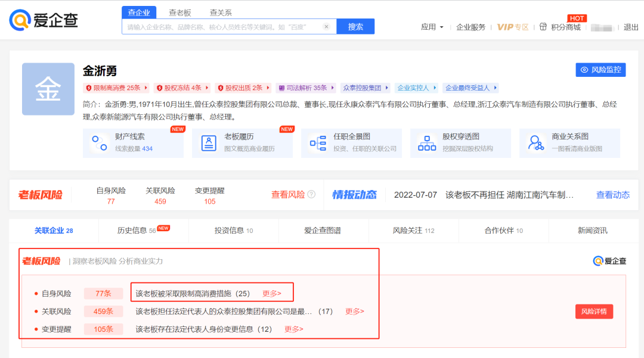Open 商业关系图 card icon

click(x=536, y=143)
